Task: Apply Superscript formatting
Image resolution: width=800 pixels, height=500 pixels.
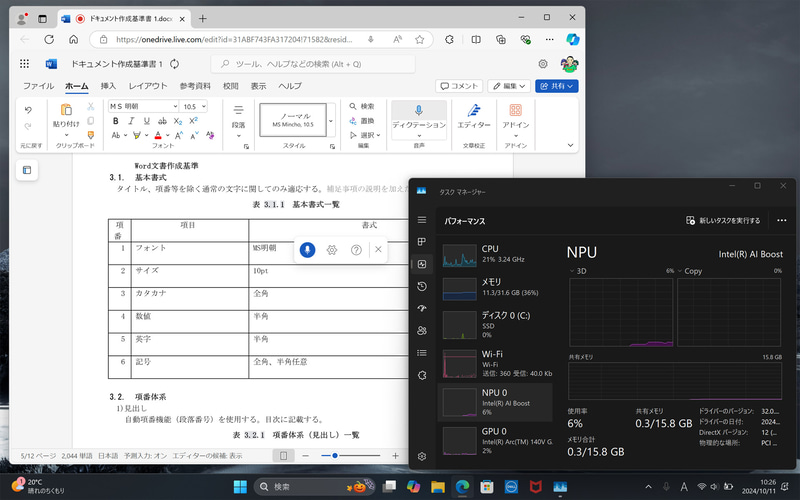Action: click(x=193, y=121)
